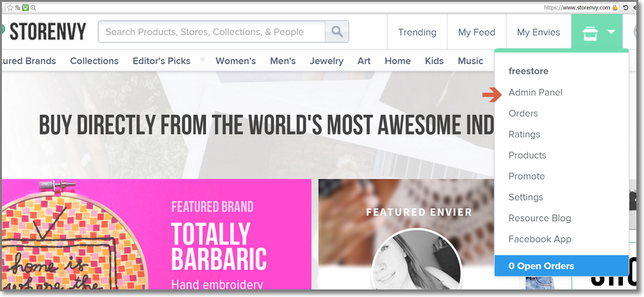Image resolution: width=644 pixels, height=297 pixels.
Task: Open Ratings from the dropdown menu
Action: tap(524, 135)
